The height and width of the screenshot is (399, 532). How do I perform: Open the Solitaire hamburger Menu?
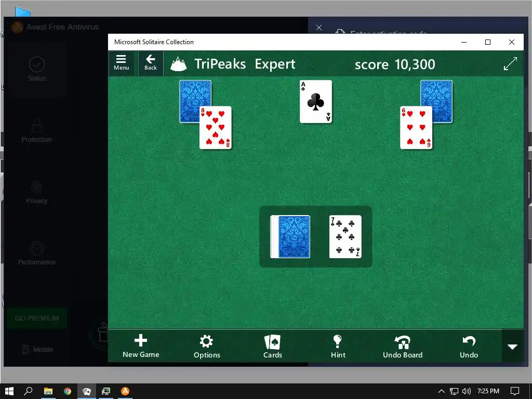(122, 63)
